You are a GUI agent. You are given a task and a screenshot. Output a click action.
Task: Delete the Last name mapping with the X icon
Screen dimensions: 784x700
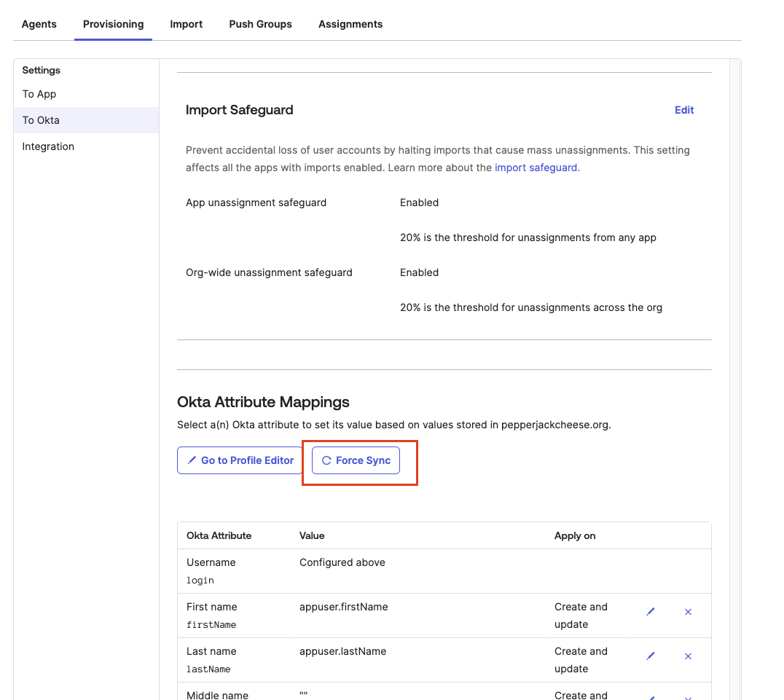tap(688, 656)
